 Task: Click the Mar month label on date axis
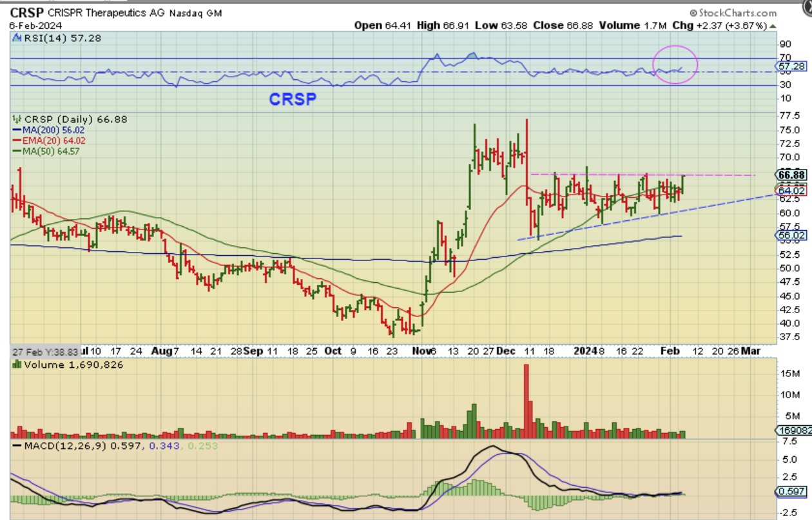(x=751, y=351)
